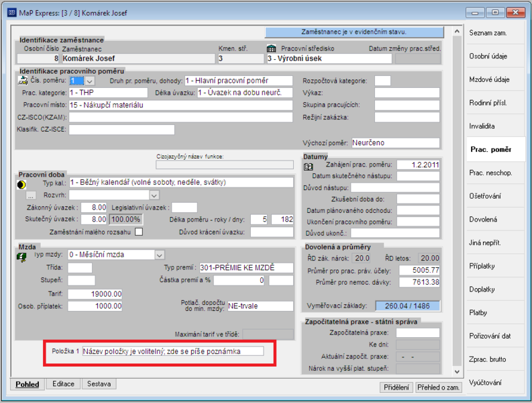Click the Typ kal. calendar field
This screenshot has height=403, width=532.
point(181,183)
